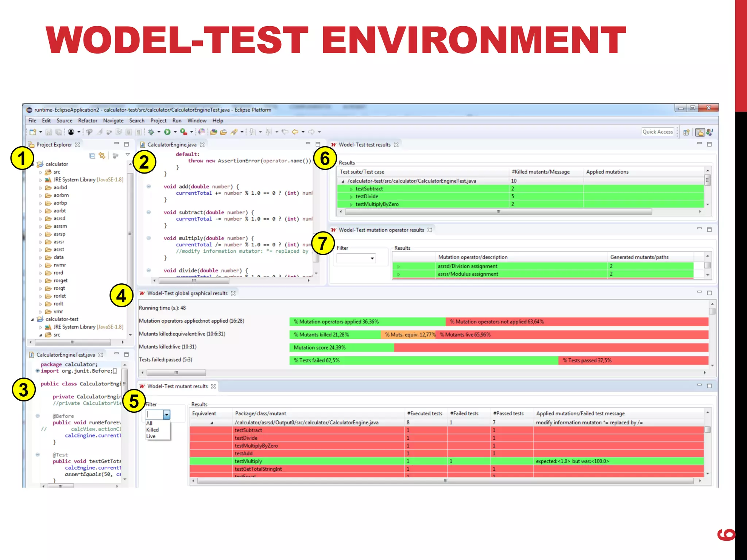Click the New wizard icon in toolbar
Viewport: 747px width, 560px height.
click(33, 132)
